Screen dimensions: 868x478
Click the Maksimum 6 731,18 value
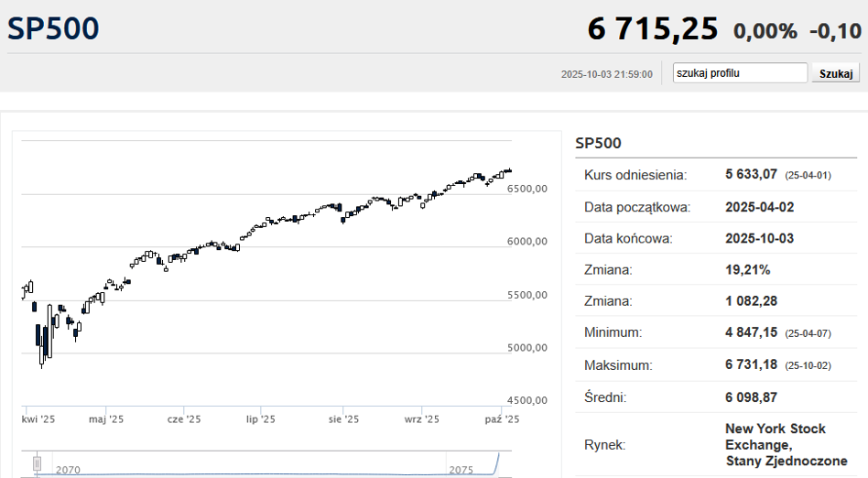(751, 364)
